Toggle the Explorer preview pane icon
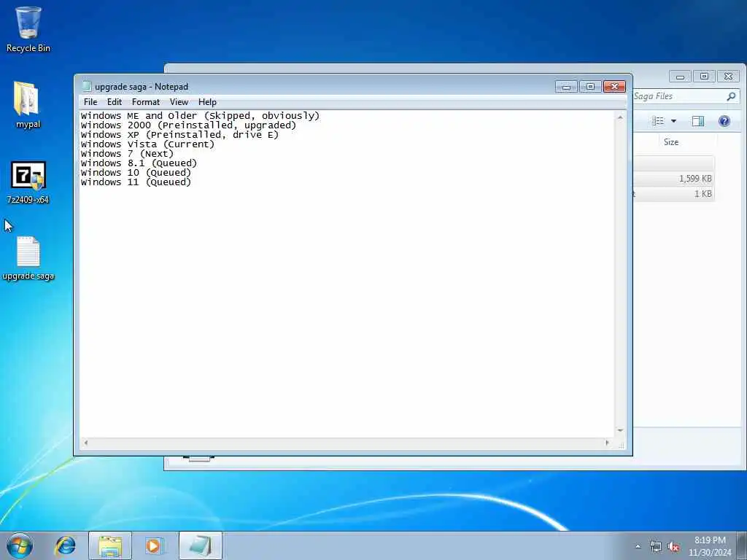Screen dimensions: 747x560 pyautogui.click(x=698, y=121)
